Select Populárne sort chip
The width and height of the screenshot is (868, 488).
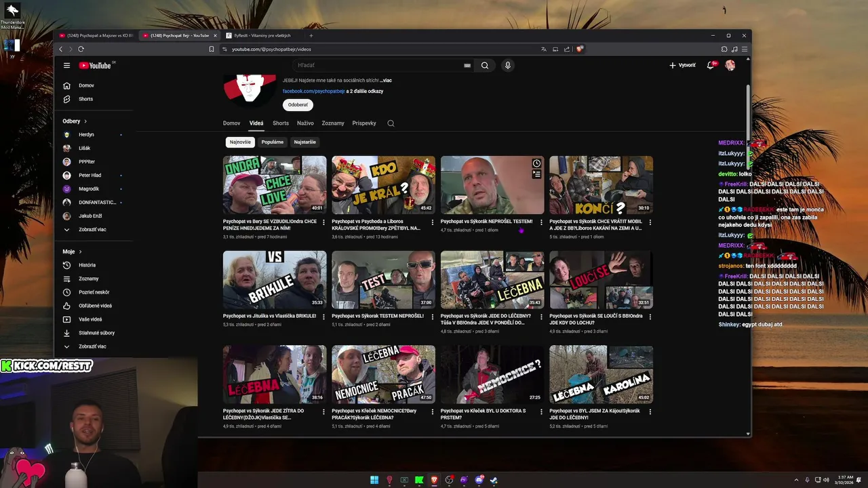tap(273, 142)
